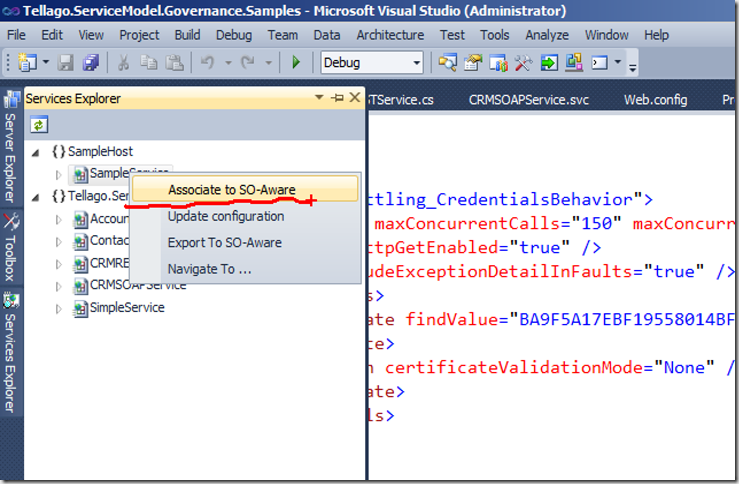
Task: Open the toolbar options overflow button
Action: [633, 68]
